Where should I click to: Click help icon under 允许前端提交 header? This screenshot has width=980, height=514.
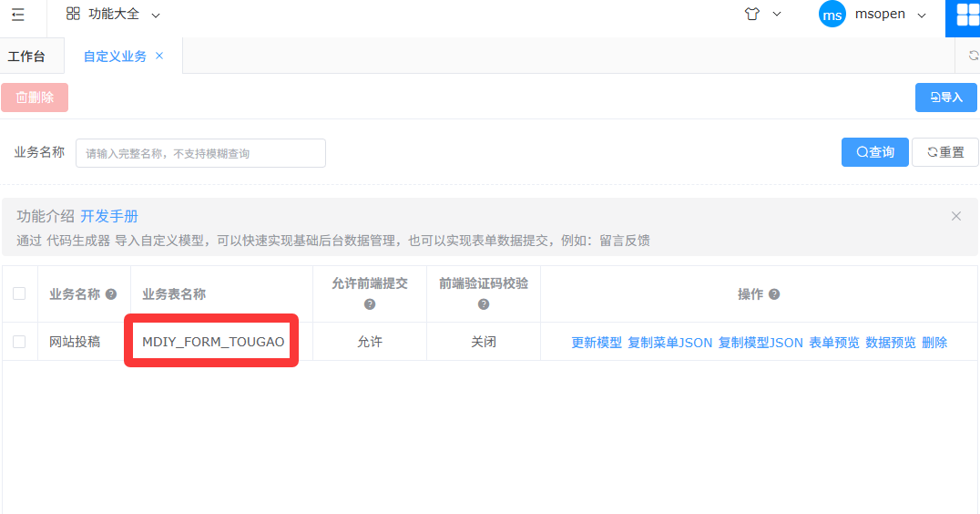click(370, 304)
